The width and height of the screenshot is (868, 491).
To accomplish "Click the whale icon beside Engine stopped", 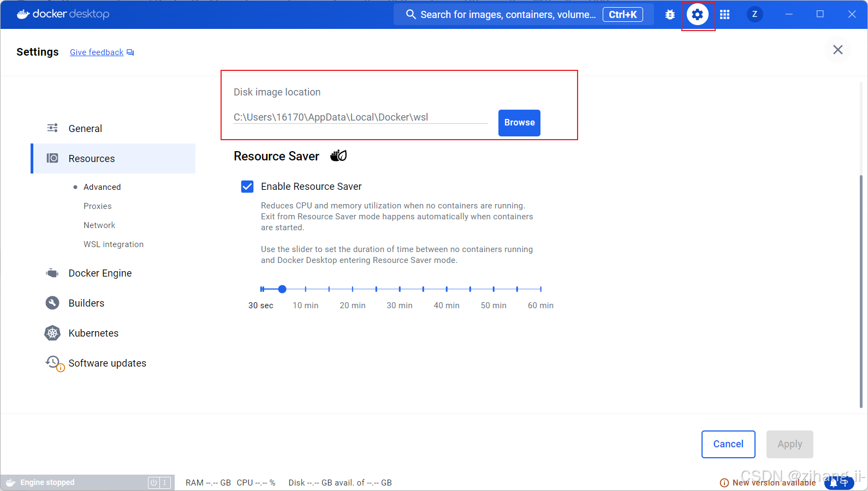I will click(x=10, y=482).
